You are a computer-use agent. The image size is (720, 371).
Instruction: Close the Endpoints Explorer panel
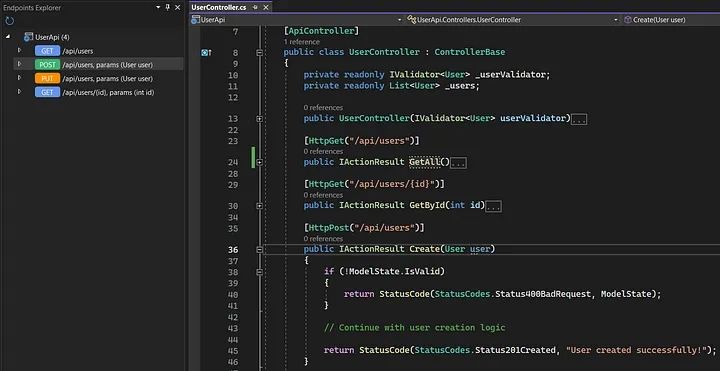pos(178,7)
